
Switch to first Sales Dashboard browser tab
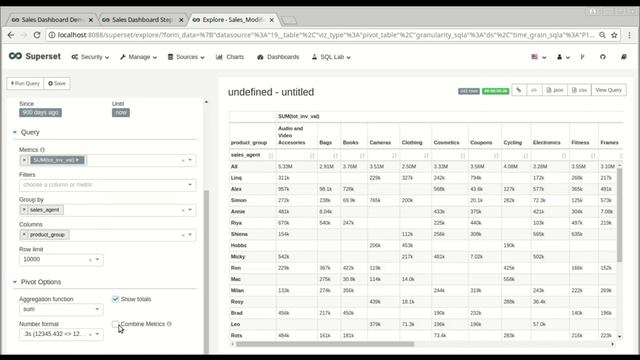(51, 20)
